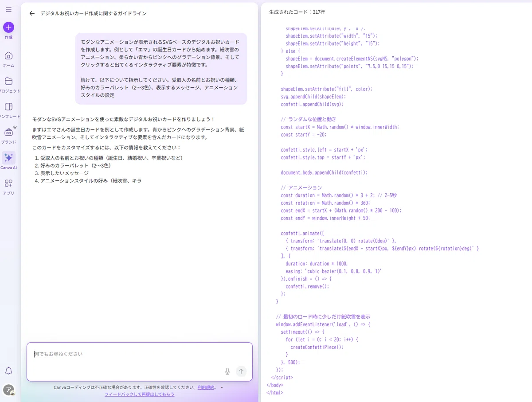
Task: Click the user prompt message bubble
Action: [x=161, y=69]
